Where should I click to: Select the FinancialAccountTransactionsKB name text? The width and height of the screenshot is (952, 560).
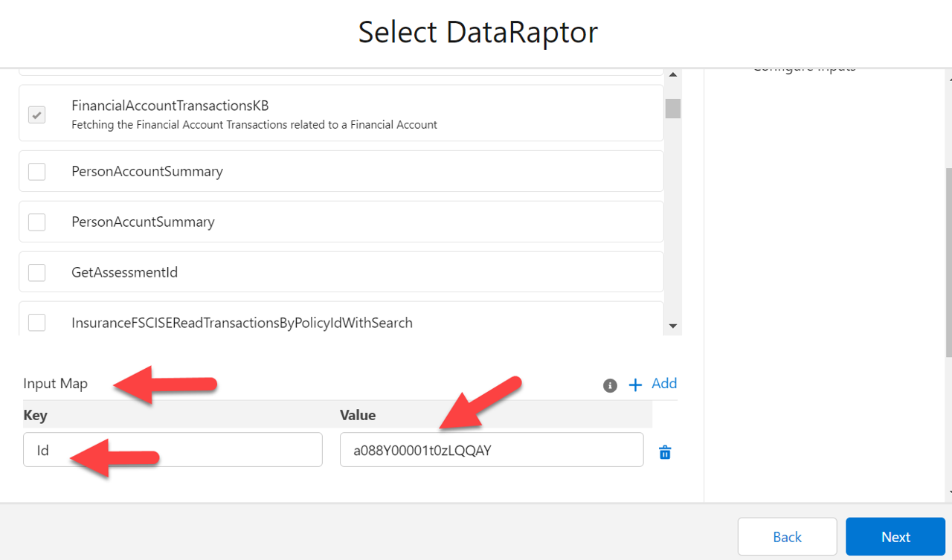pyautogui.click(x=170, y=106)
